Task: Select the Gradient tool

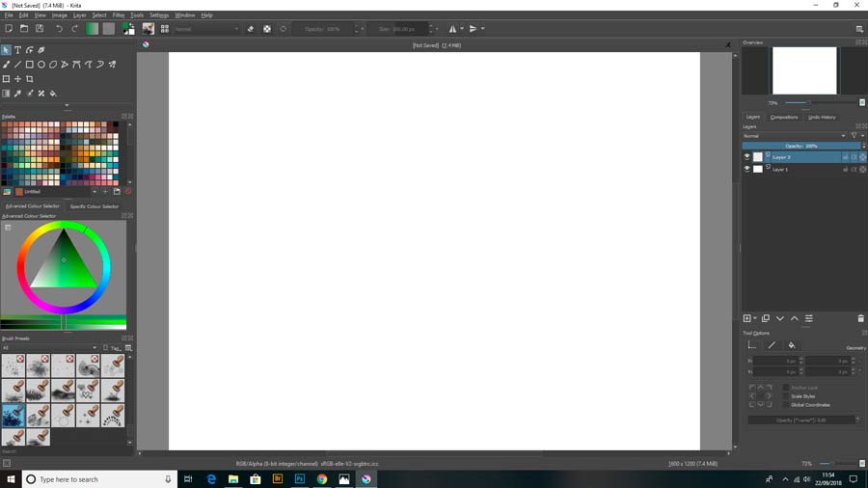Action: coord(6,94)
